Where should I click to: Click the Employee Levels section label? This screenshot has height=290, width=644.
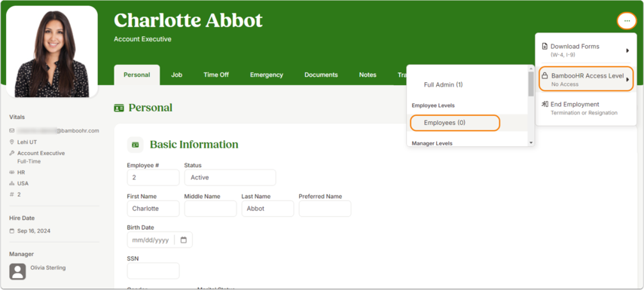(x=433, y=105)
